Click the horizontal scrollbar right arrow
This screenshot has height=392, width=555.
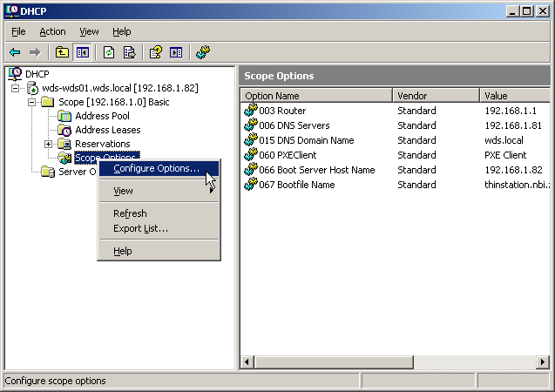coord(543,362)
